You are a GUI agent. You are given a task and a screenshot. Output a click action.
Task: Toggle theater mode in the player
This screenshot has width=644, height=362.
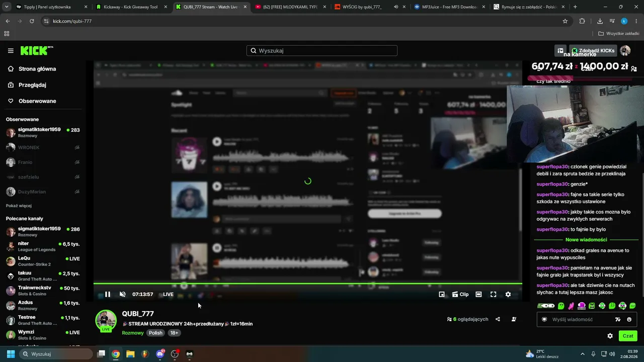pos(478,295)
